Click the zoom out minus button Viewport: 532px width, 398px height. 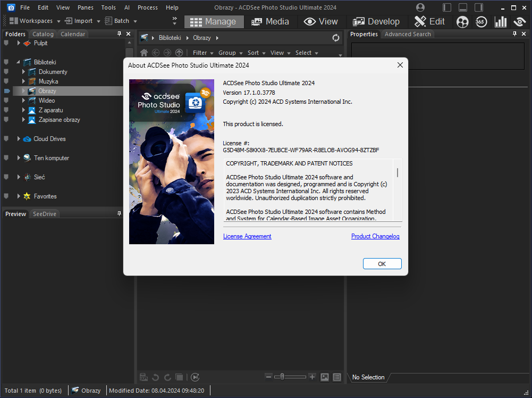[x=268, y=377]
